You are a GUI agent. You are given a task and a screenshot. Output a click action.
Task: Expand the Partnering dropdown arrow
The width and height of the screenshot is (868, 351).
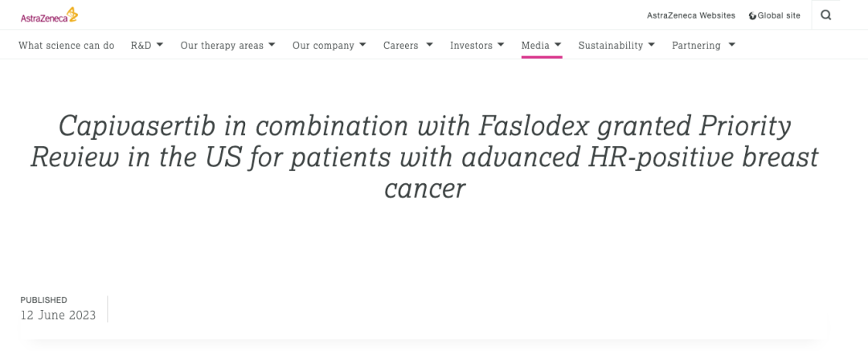click(732, 45)
